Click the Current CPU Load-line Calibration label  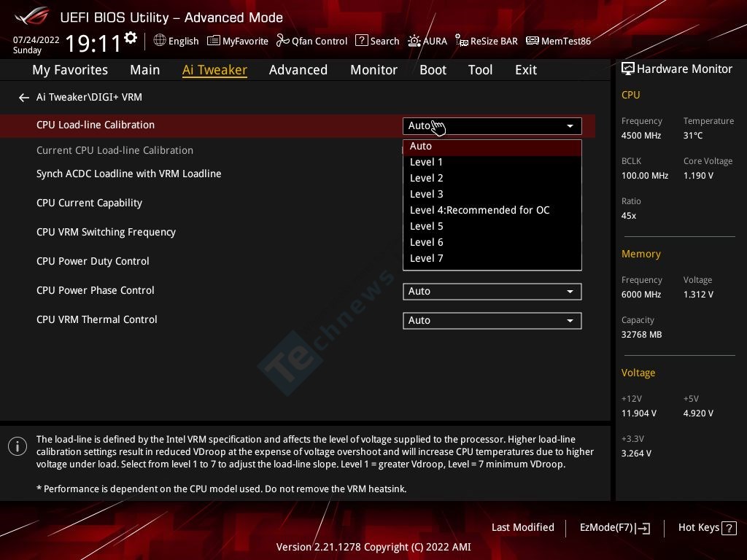(115, 150)
